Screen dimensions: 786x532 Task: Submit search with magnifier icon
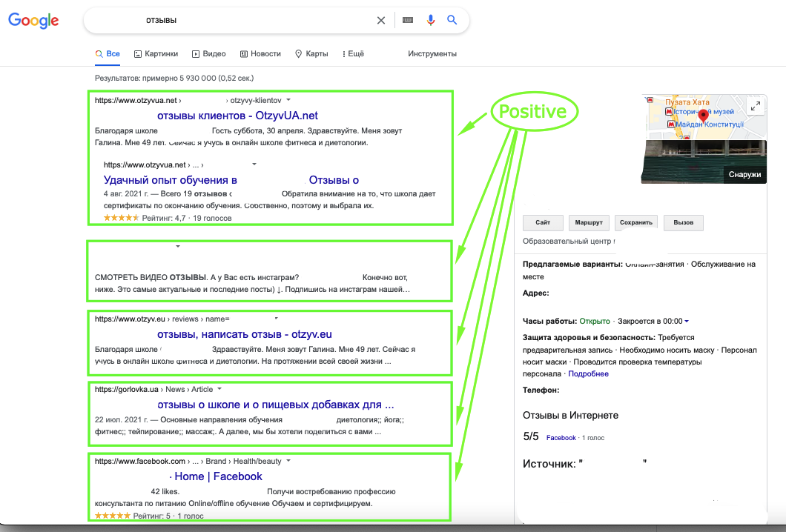[x=452, y=20]
